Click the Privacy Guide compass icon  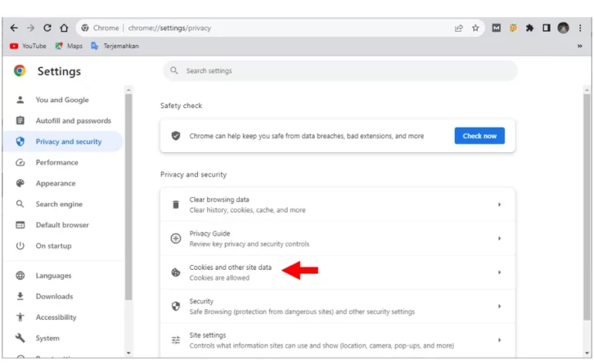tap(176, 238)
